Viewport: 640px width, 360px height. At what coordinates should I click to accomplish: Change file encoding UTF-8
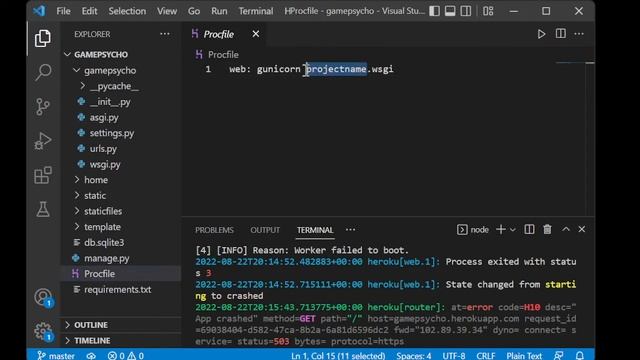coord(454,356)
